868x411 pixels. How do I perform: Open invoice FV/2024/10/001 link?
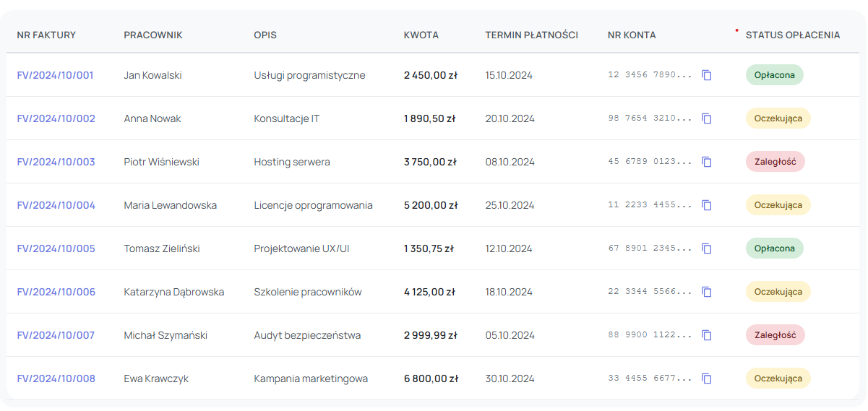55,75
